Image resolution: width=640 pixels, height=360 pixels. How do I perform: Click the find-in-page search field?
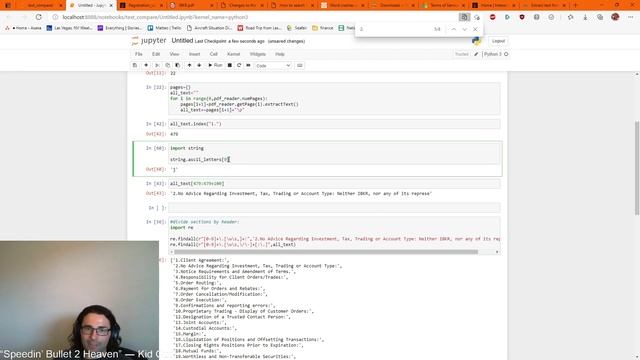(395, 29)
